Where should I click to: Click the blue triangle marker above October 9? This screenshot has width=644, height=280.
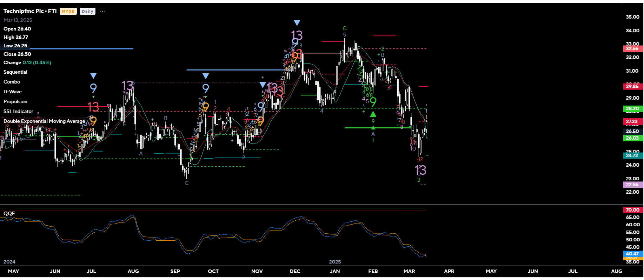click(x=206, y=76)
